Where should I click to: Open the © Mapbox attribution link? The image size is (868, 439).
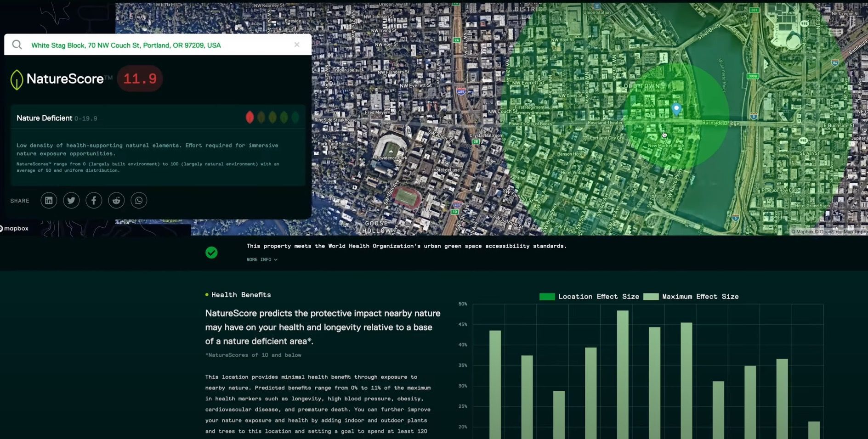coord(802,232)
